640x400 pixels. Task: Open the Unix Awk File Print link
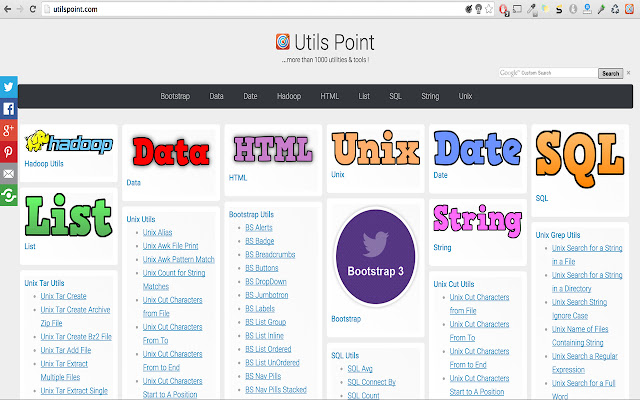tap(171, 246)
